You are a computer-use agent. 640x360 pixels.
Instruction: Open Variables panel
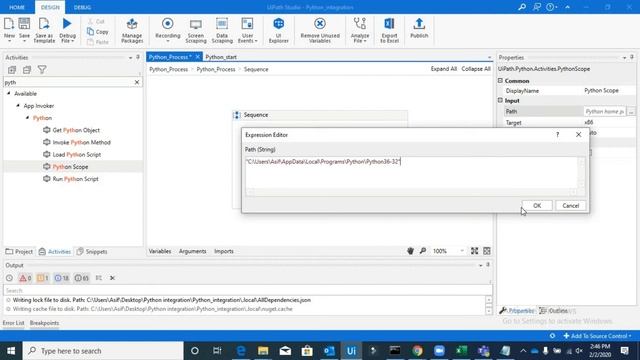160,251
